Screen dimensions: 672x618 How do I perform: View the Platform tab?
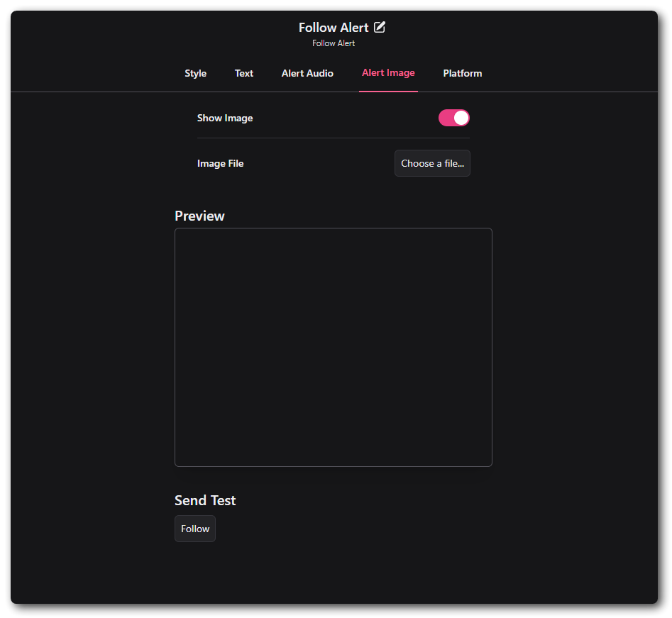(462, 73)
